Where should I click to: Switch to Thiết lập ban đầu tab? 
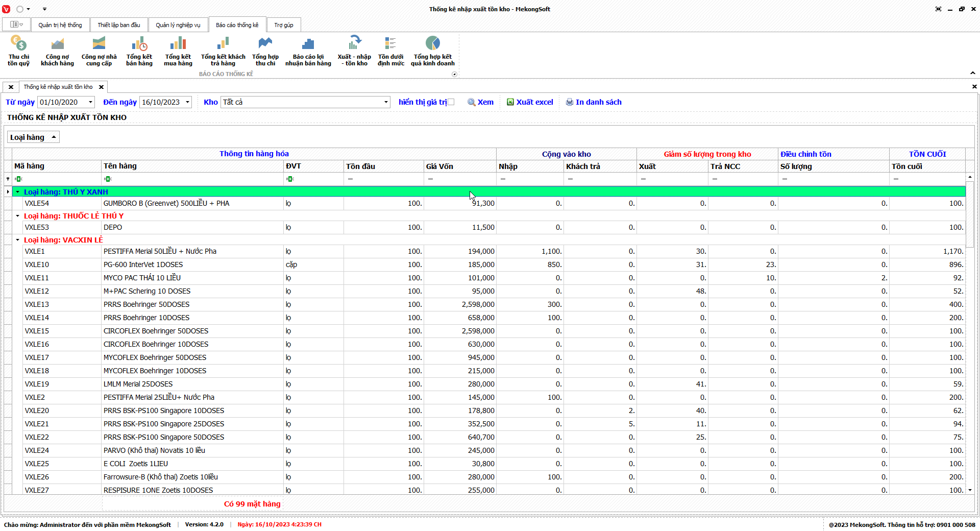(x=119, y=25)
